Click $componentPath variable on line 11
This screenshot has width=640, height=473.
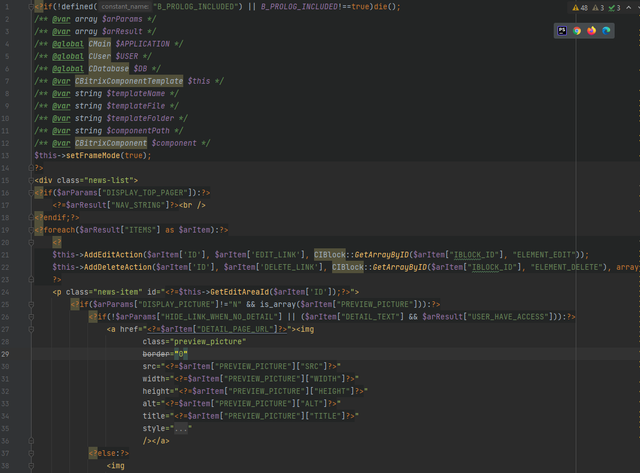(138, 131)
